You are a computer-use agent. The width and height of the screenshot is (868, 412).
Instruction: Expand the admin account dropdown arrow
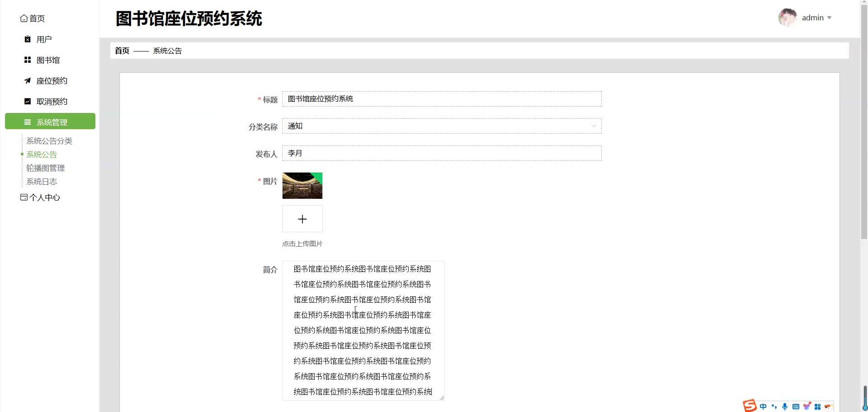tap(829, 18)
